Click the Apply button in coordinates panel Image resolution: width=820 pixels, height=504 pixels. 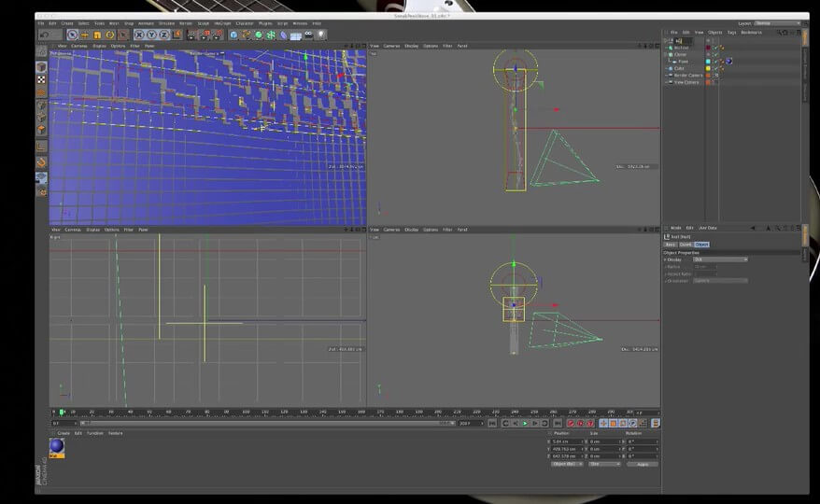pyautogui.click(x=642, y=464)
